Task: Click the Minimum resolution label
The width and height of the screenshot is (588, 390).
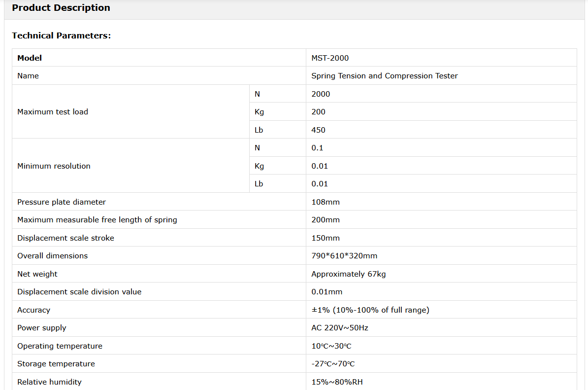Action: (54, 166)
